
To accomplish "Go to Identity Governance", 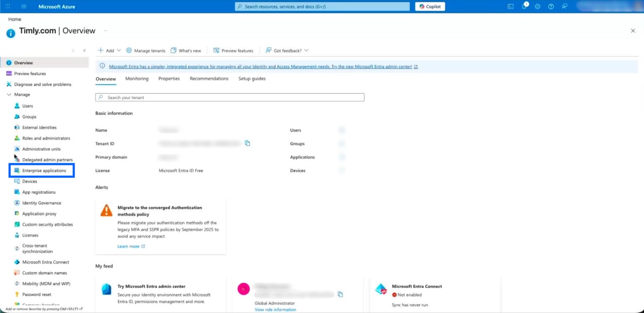I will pos(42,203).
